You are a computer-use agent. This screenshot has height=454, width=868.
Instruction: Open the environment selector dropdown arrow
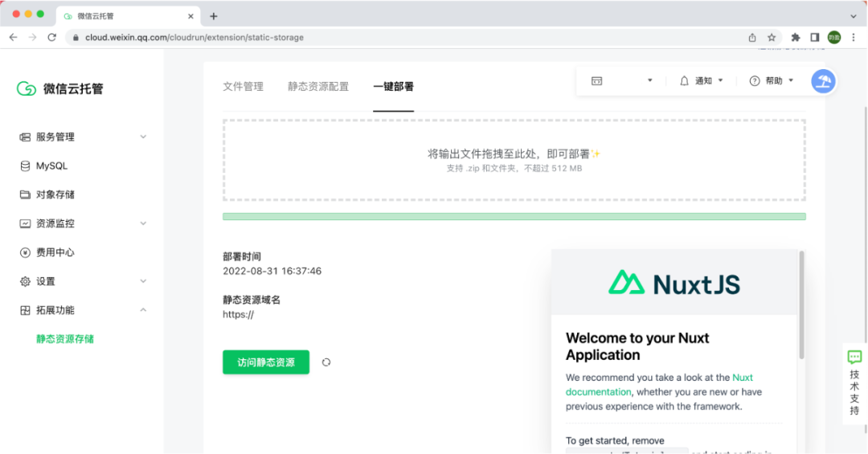click(x=650, y=81)
